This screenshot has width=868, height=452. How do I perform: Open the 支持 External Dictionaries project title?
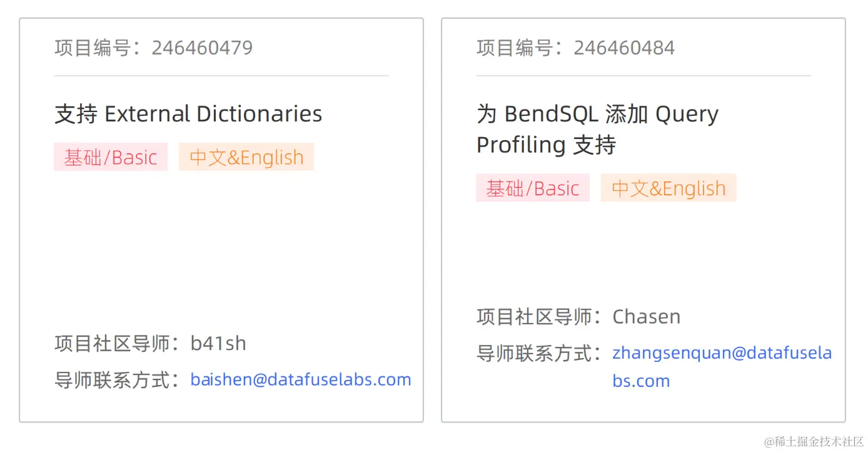188,114
